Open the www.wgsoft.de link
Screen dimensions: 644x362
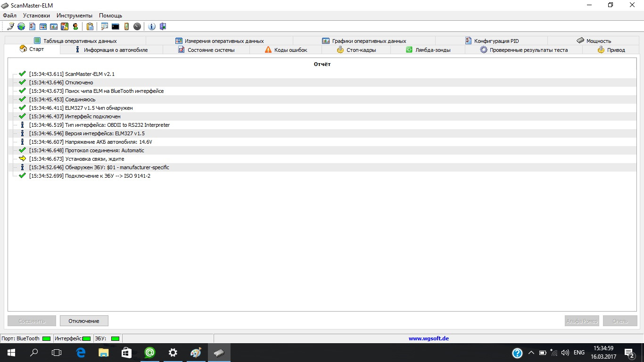pos(429,338)
